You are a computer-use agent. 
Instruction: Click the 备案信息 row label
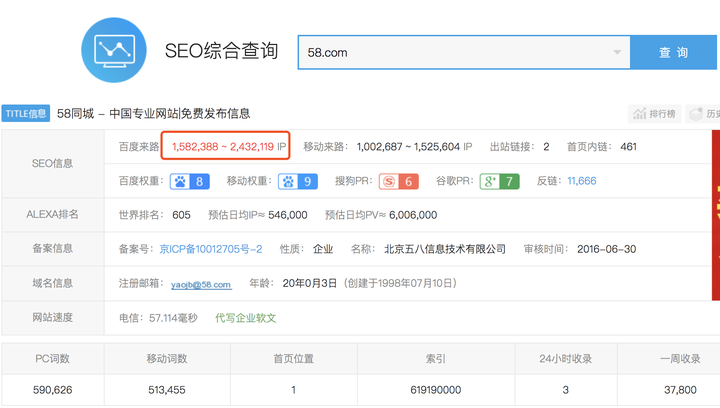[x=52, y=248]
